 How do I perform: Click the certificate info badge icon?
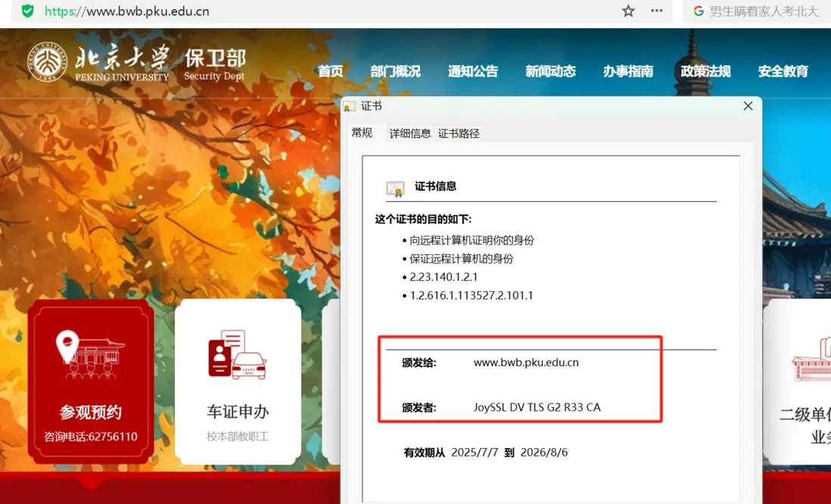(395, 188)
